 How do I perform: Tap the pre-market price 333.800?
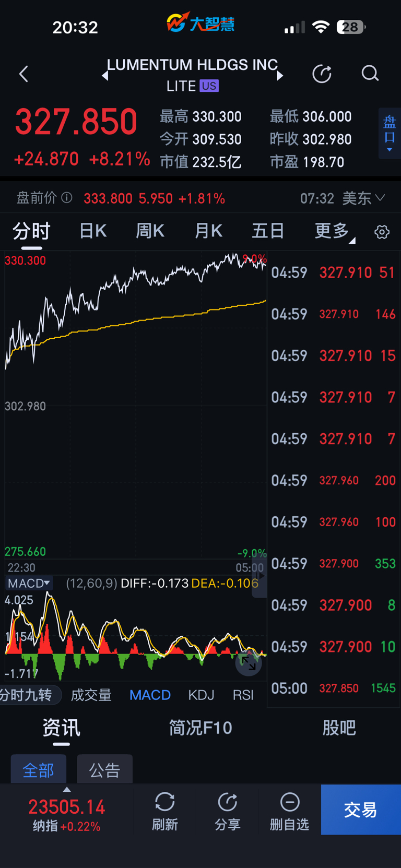pyautogui.click(x=108, y=198)
